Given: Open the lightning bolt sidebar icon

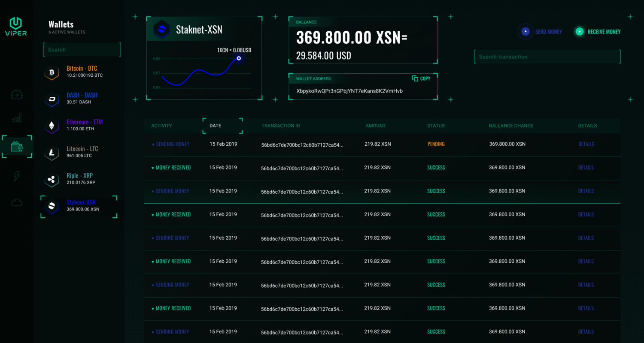Looking at the screenshot, I should (17, 176).
